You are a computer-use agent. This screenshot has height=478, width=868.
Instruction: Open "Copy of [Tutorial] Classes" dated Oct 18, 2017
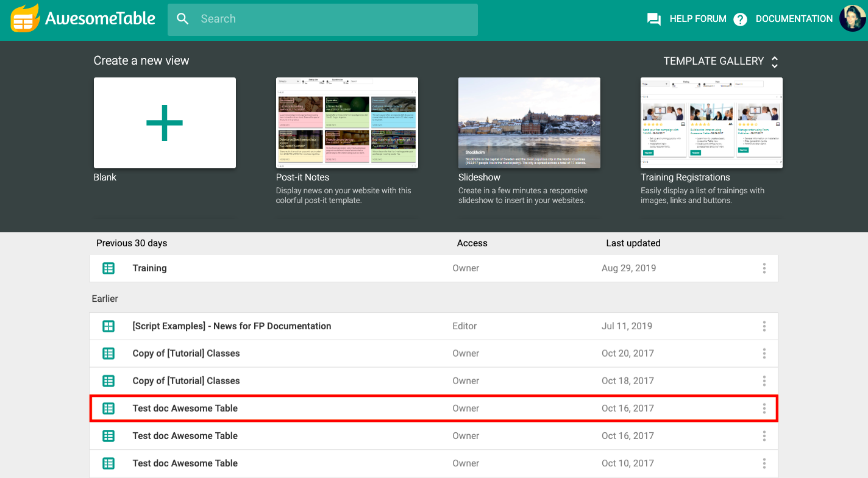point(186,381)
